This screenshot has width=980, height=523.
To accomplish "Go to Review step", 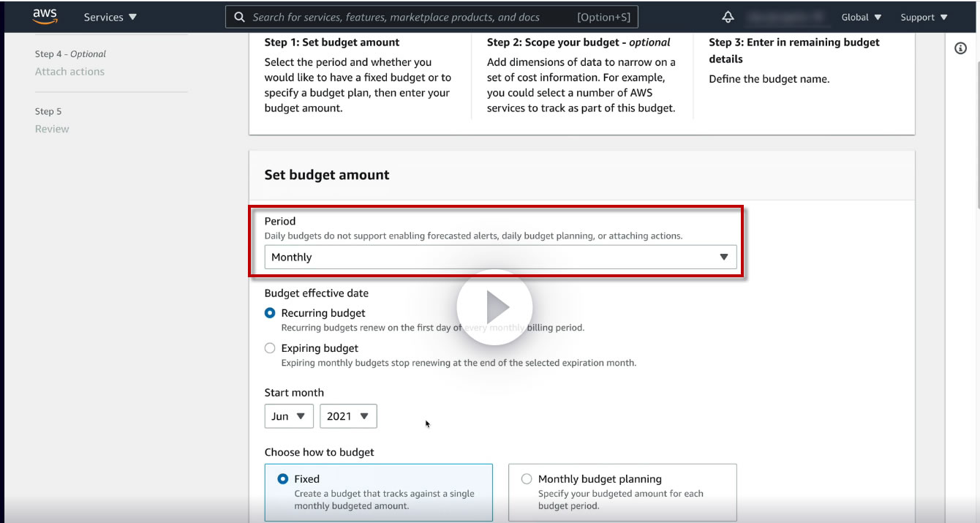I will (52, 129).
